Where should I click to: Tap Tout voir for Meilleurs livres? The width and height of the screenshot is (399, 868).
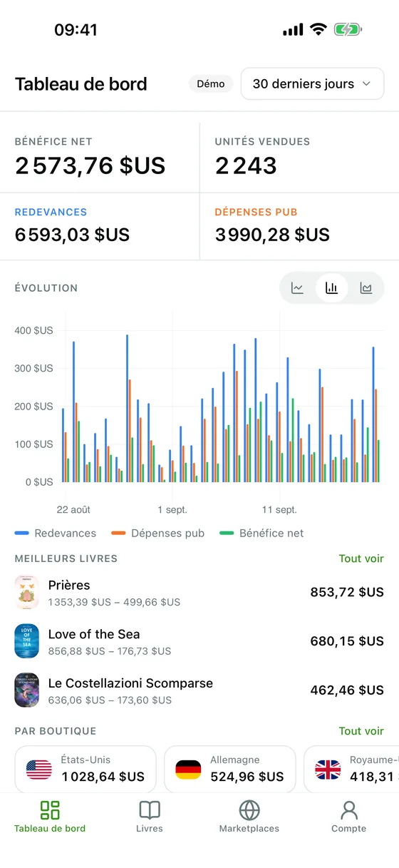361,558
